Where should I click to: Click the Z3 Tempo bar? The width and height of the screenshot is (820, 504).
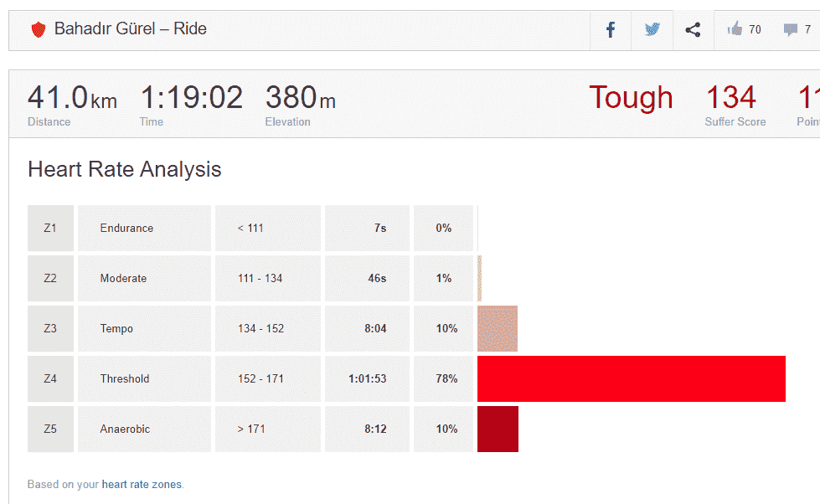pos(497,328)
